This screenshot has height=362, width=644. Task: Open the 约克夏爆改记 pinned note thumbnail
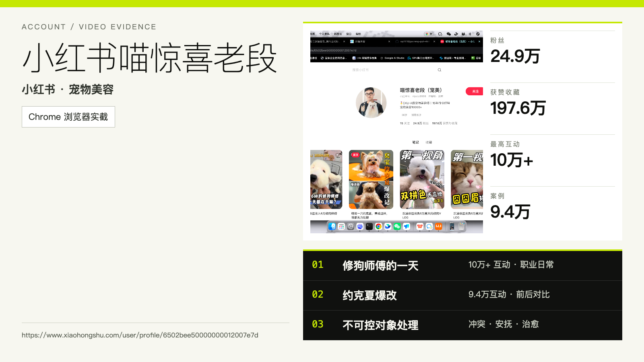(x=371, y=179)
